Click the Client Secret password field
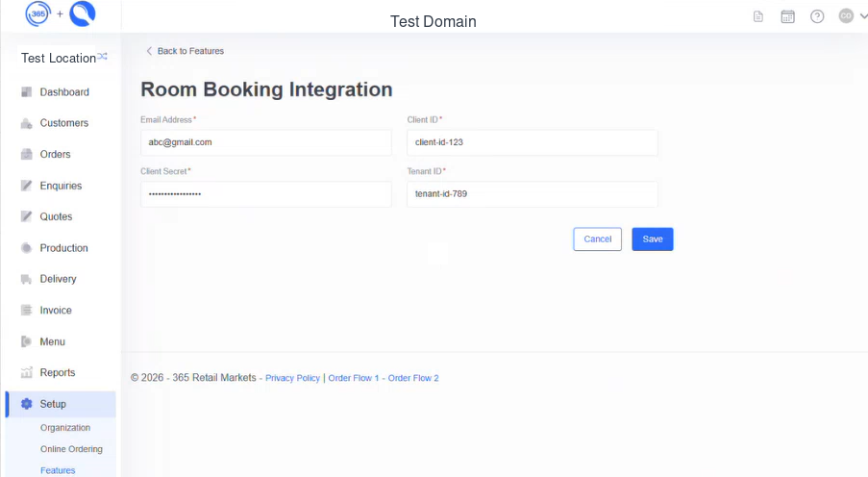The width and height of the screenshot is (868, 477). tap(266, 194)
